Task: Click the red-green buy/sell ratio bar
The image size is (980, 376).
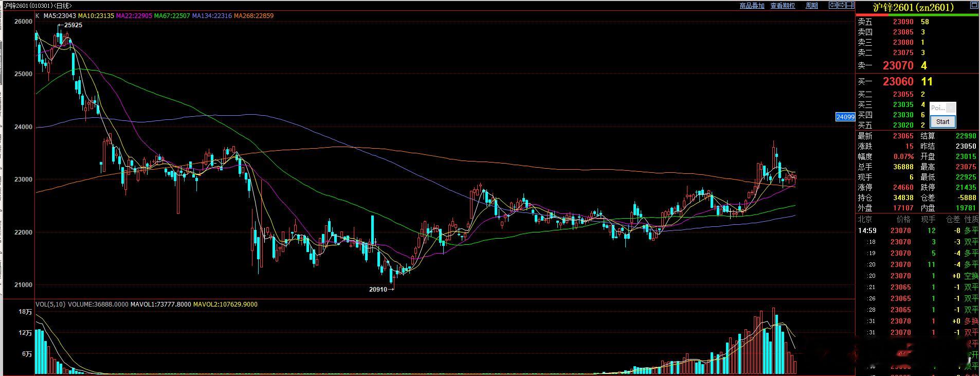Action: 917,15
